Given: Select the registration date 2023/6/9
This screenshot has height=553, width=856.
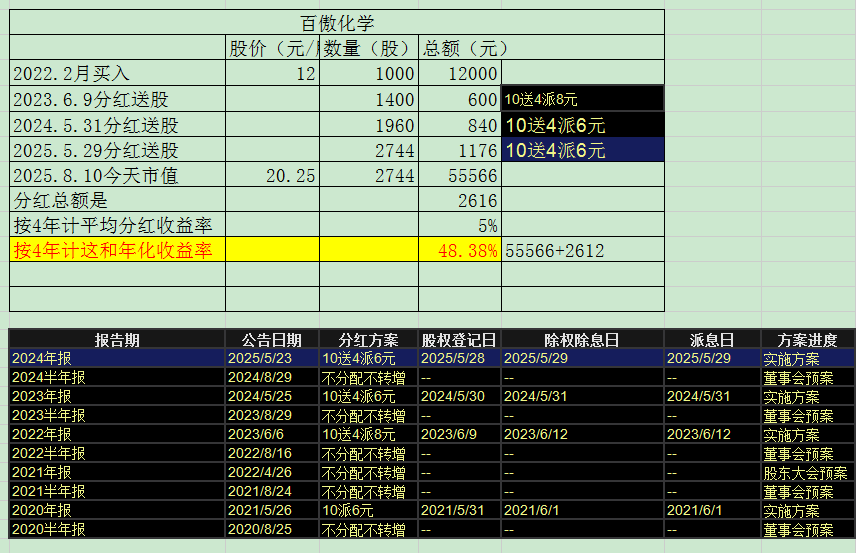Looking at the screenshot, I should click(x=459, y=435).
